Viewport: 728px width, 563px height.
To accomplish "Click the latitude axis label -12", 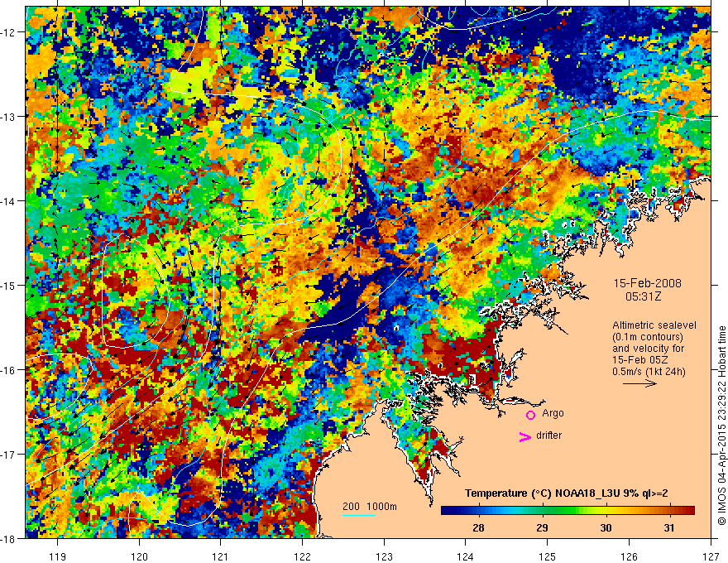I will pos(9,32).
